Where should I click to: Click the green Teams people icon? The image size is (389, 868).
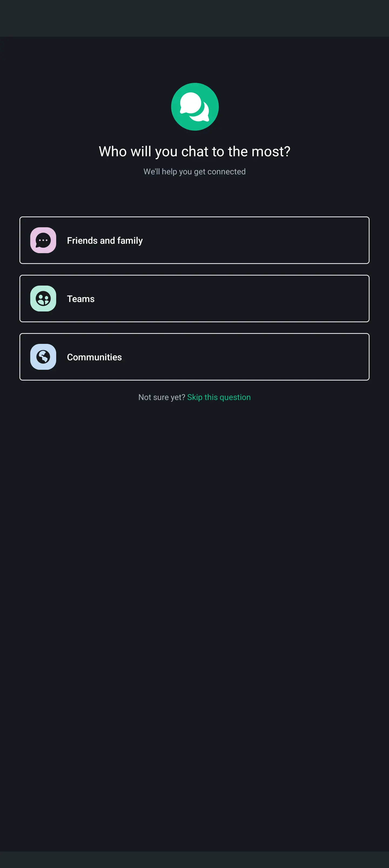tap(43, 299)
